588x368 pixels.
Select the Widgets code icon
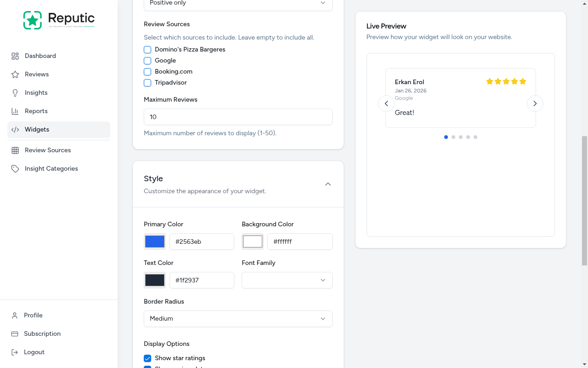[x=15, y=129]
